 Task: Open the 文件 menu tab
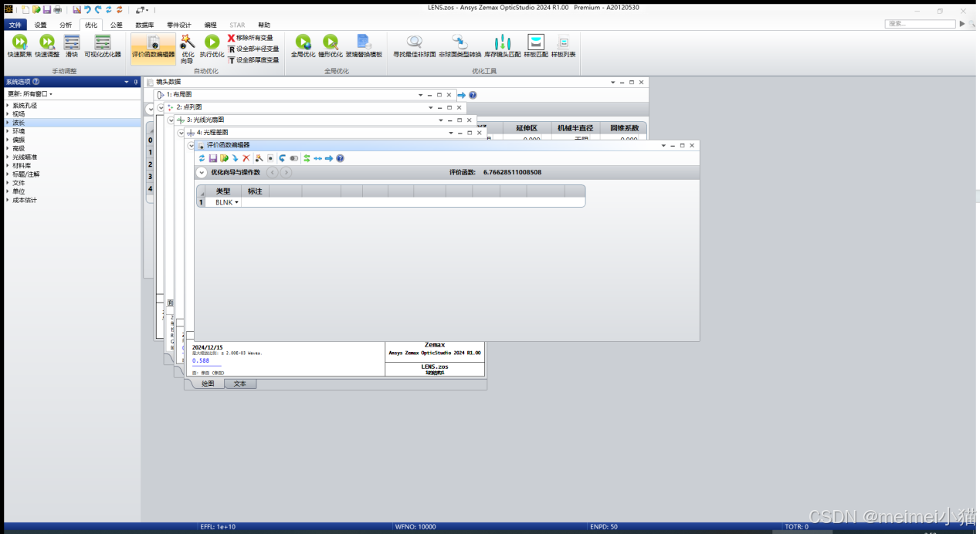coord(15,25)
